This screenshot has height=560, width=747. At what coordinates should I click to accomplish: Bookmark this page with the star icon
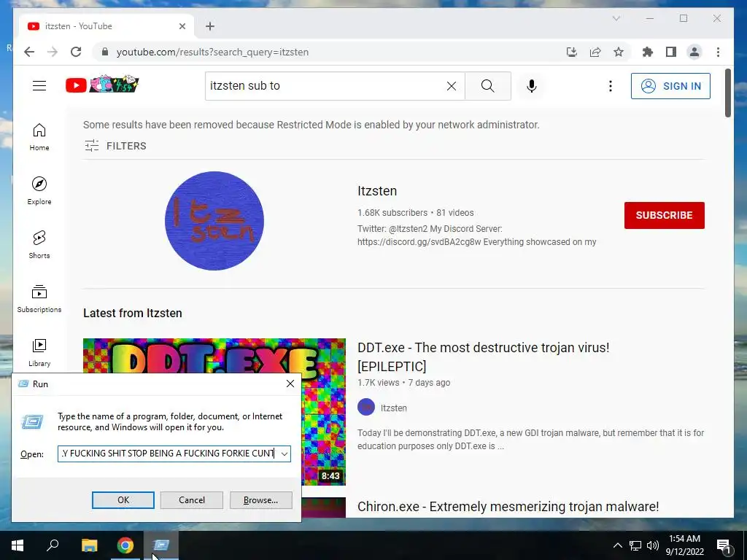(x=619, y=52)
